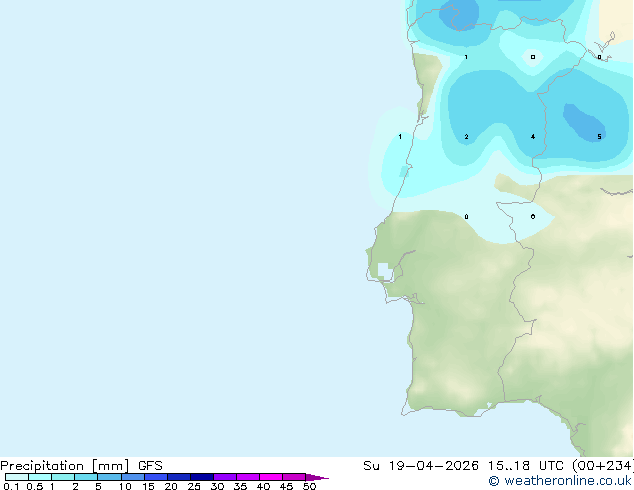Viewport: 634px width, 490px height.
Task: Click the "20" legend scale label
Action: click(171, 486)
